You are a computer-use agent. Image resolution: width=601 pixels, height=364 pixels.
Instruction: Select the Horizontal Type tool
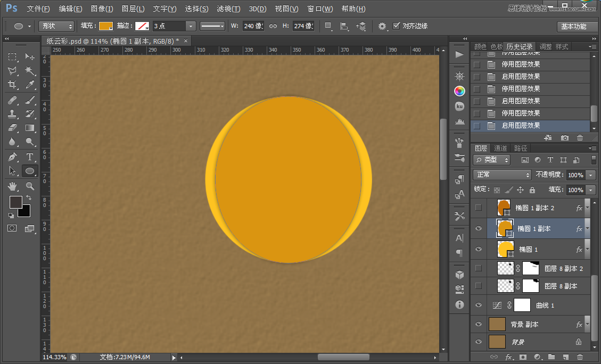pyautogui.click(x=29, y=156)
